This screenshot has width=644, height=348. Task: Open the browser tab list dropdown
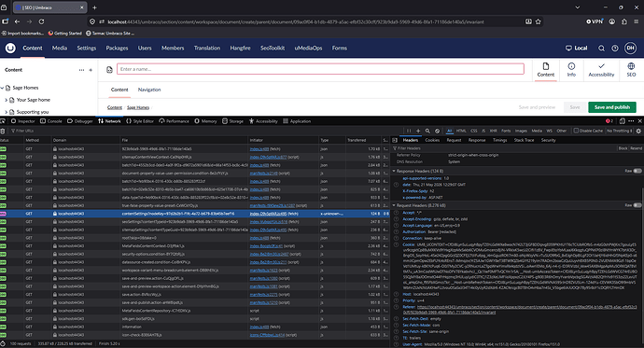(578, 7)
